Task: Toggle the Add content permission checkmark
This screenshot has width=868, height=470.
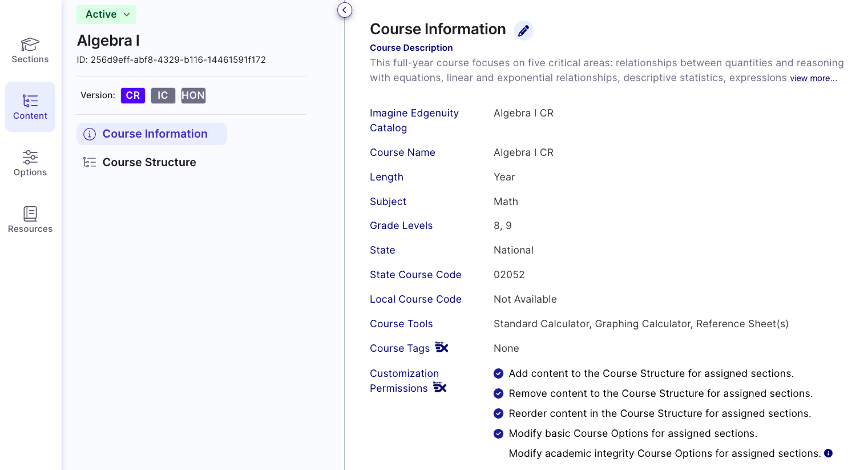Action: 498,373
